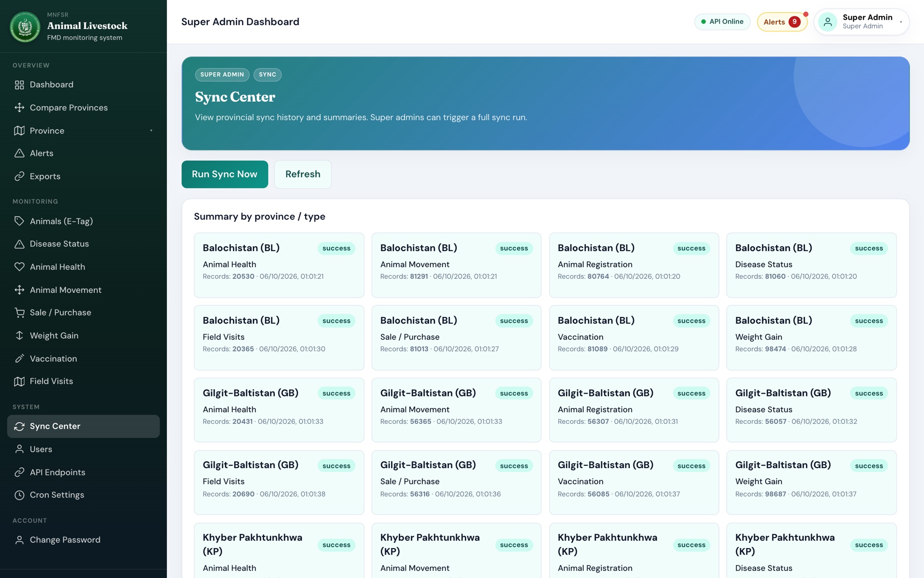This screenshot has height=578, width=924.
Task: Click the Refresh button
Action: click(x=303, y=174)
